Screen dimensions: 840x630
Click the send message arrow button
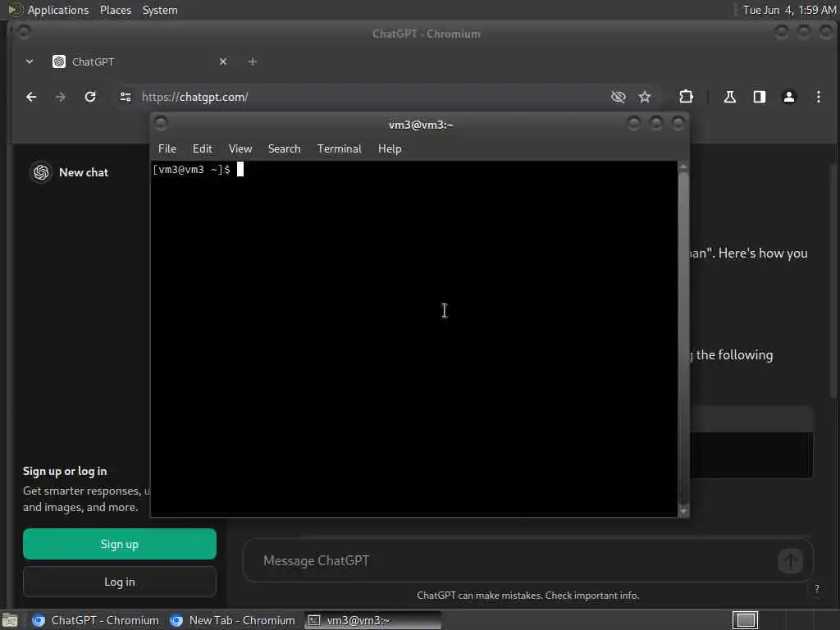click(x=790, y=561)
